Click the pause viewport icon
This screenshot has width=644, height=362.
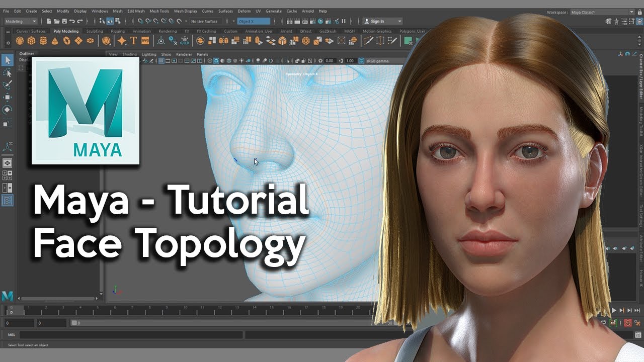(344, 21)
